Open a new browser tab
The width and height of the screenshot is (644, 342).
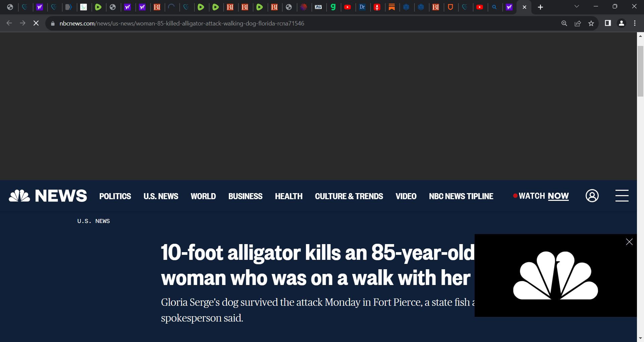pyautogui.click(x=540, y=7)
